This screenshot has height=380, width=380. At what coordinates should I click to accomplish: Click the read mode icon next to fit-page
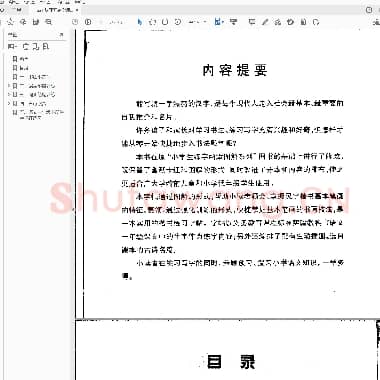point(234,22)
